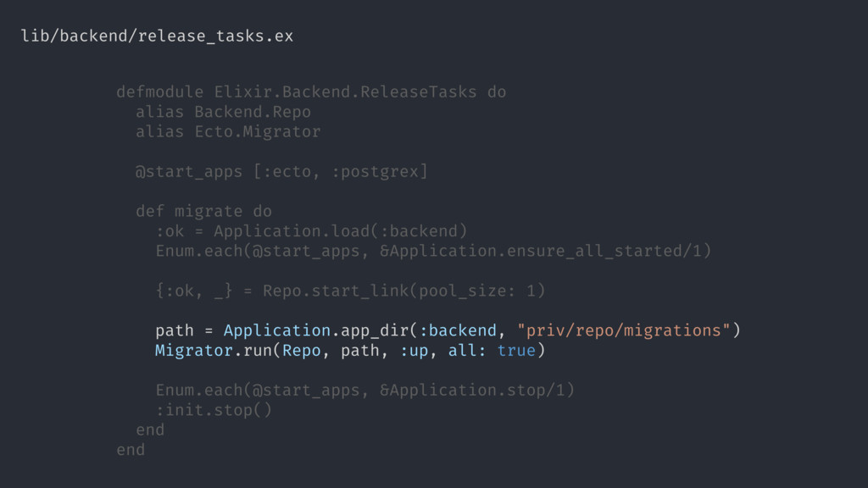Click alias Backend.Repo line
This screenshot has height=488, width=868.
coord(223,112)
